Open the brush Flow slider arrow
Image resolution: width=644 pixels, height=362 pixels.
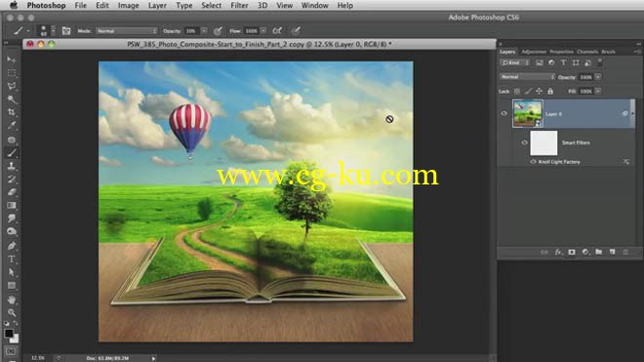(x=263, y=31)
